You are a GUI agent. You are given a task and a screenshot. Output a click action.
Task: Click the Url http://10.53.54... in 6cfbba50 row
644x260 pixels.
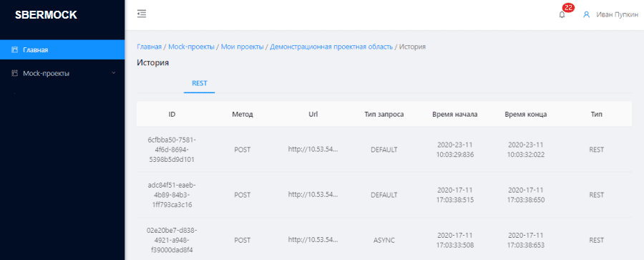coord(313,150)
